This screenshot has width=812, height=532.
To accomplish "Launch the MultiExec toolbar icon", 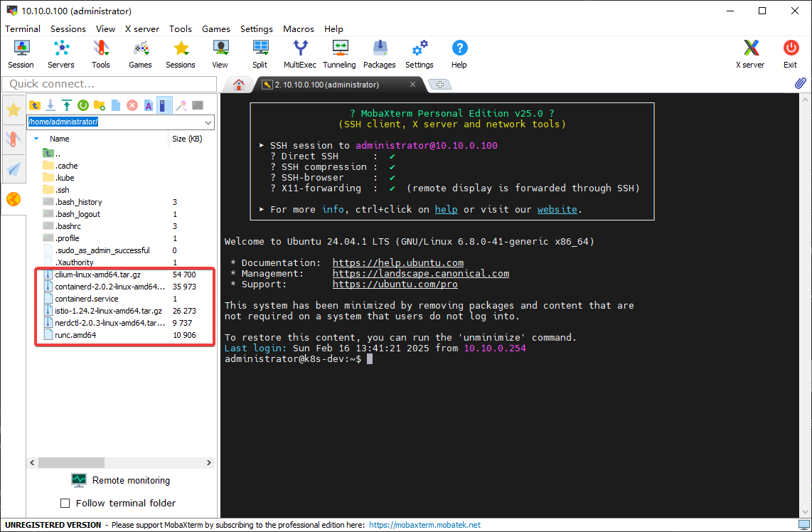I will pyautogui.click(x=300, y=54).
